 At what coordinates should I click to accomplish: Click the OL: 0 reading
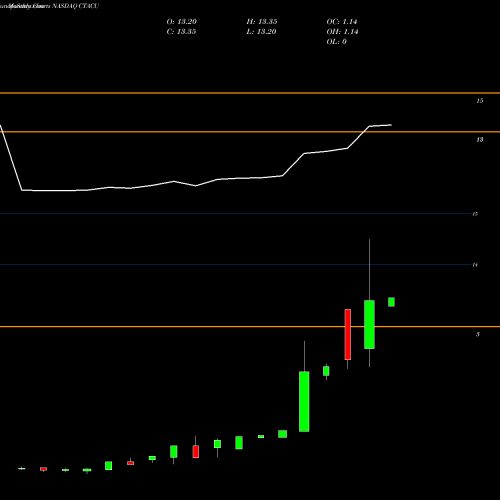337,42
